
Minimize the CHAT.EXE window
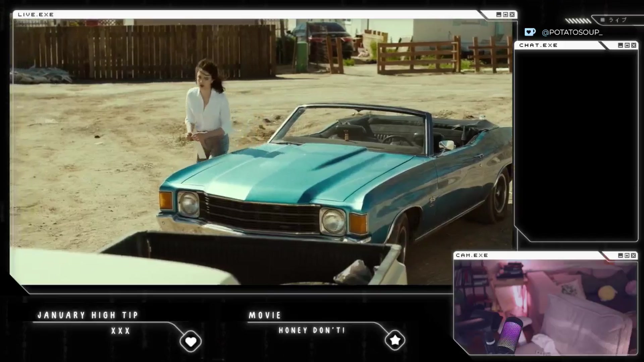[x=621, y=45]
